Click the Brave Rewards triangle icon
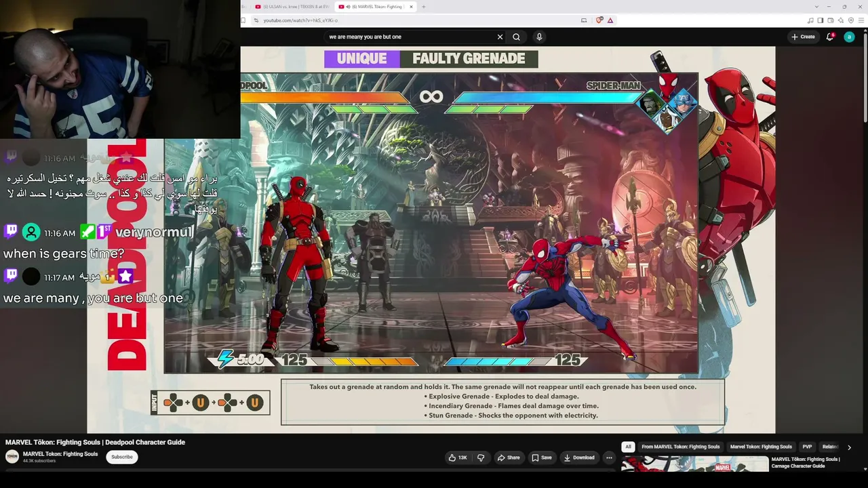The image size is (868, 488). [610, 20]
